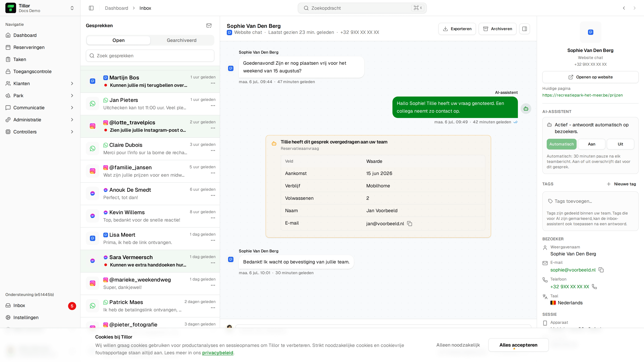Open the Tillor logo workspace icon

click(x=11, y=8)
